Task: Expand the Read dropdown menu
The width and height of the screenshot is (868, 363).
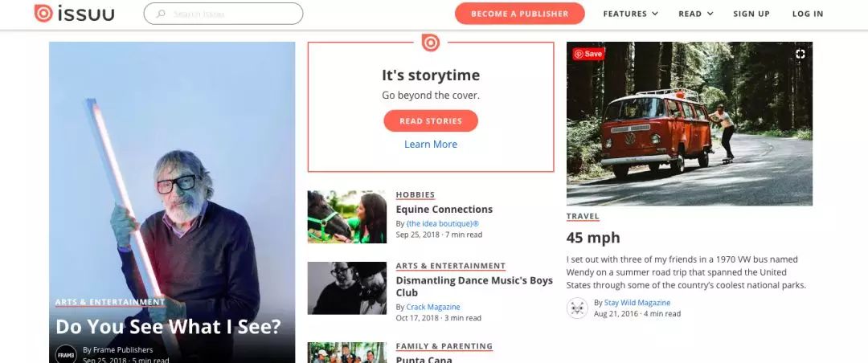Action: pos(696,14)
